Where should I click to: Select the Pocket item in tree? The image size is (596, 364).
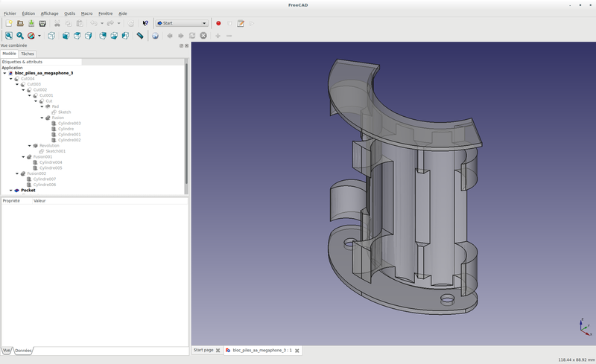[28, 190]
